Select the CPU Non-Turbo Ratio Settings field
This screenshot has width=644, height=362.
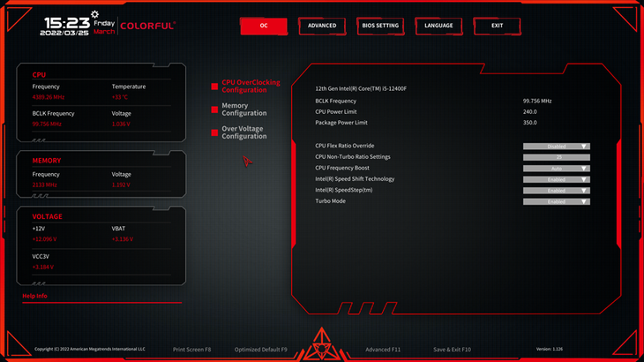(556, 157)
